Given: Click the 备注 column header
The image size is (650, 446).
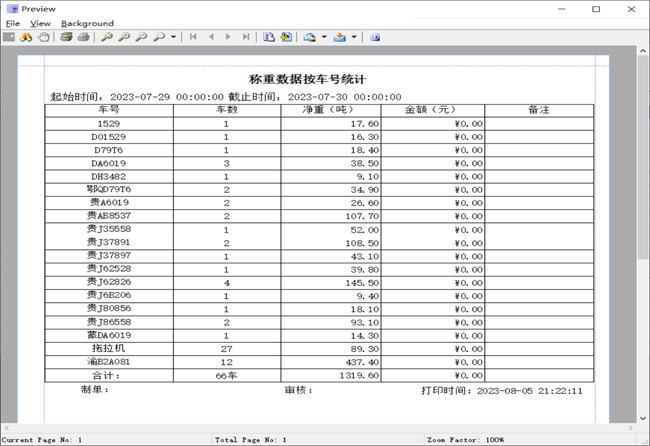Looking at the screenshot, I should coord(539,110).
